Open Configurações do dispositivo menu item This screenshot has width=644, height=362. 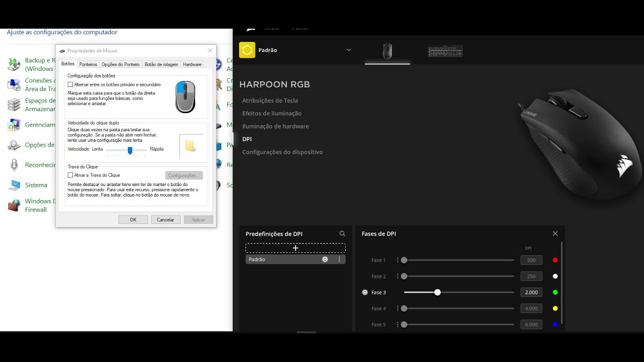point(282,152)
